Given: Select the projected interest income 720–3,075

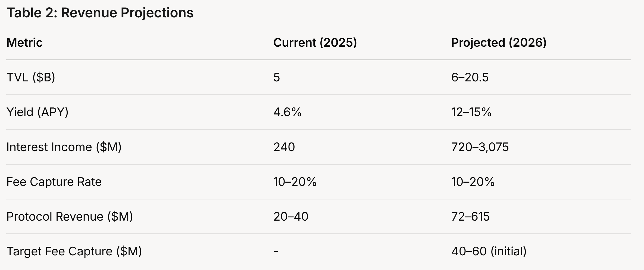Looking at the screenshot, I should (480, 147).
